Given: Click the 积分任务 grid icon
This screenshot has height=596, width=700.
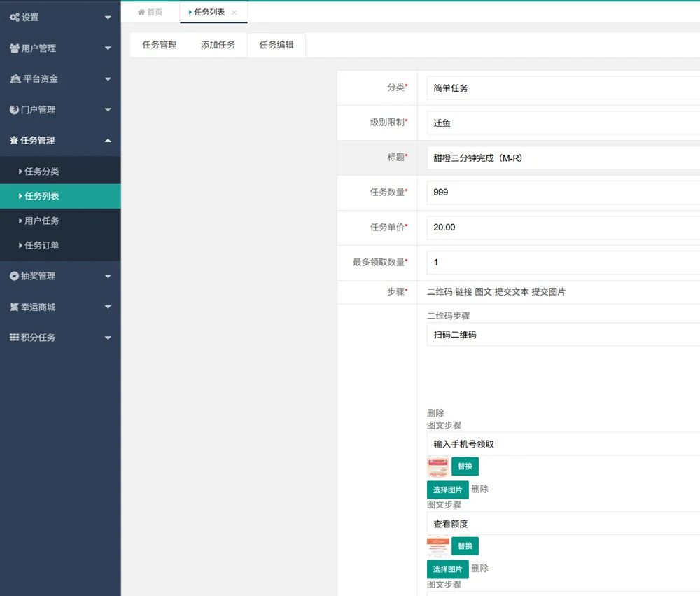Looking at the screenshot, I should tap(14, 338).
